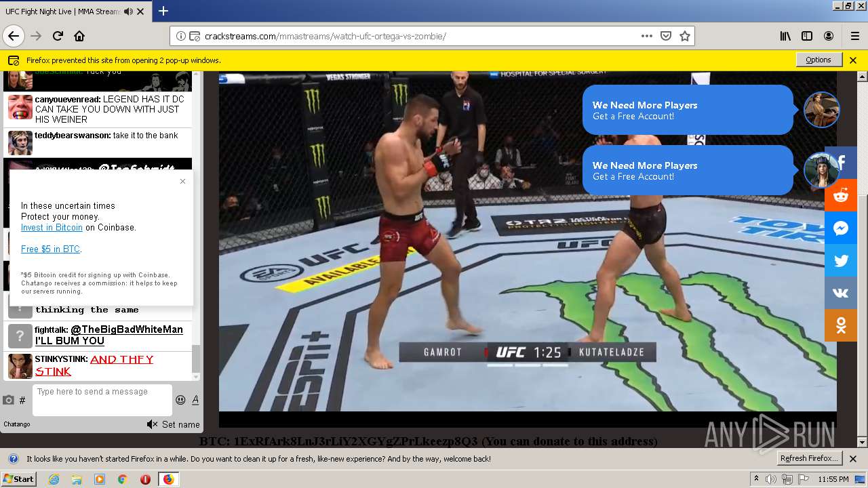Dismiss the Refresh Firefox notification bar
This screenshot has width=868, height=488.
[853, 459]
